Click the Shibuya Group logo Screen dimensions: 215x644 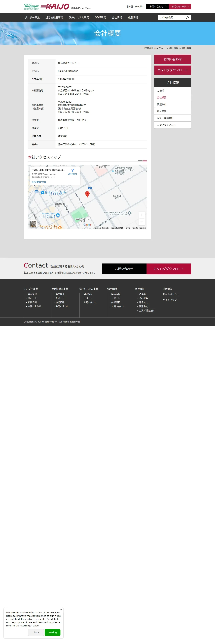pyautogui.click(x=31, y=7)
